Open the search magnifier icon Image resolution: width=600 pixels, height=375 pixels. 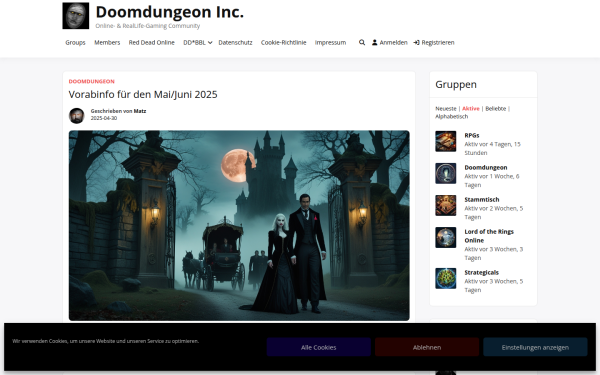point(362,42)
